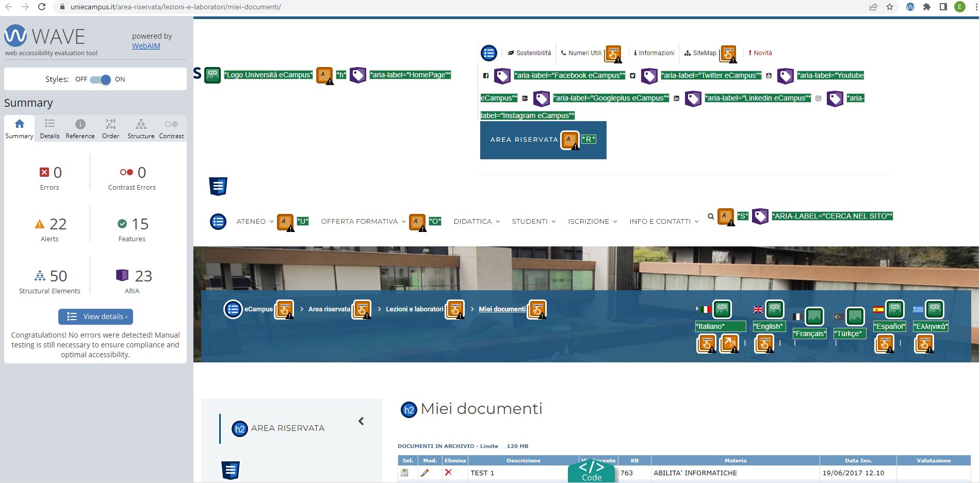Collapse the AREA RISERVATA sidebar arrow
Image resolution: width=980 pixels, height=483 pixels.
361,421
